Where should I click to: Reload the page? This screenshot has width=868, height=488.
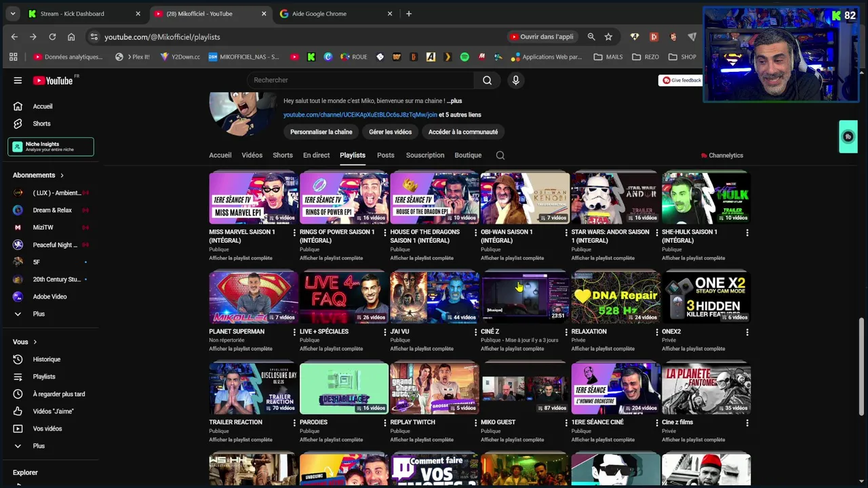point(52,37)
